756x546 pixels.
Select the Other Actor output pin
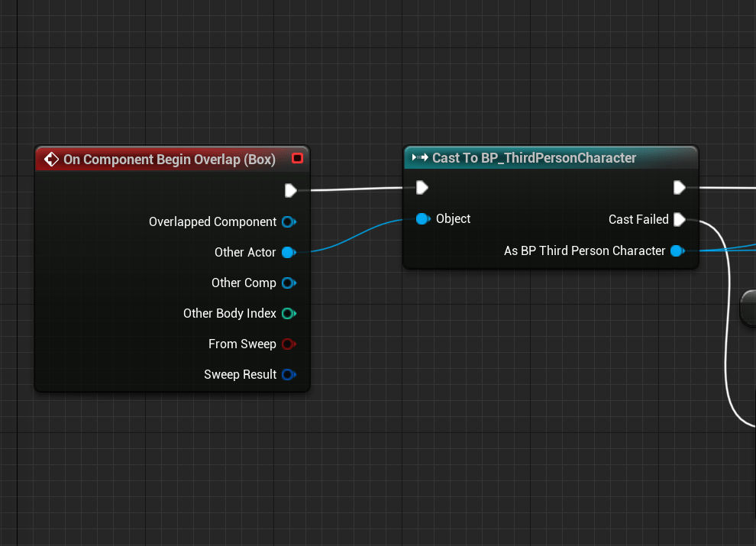pos(288,253)
